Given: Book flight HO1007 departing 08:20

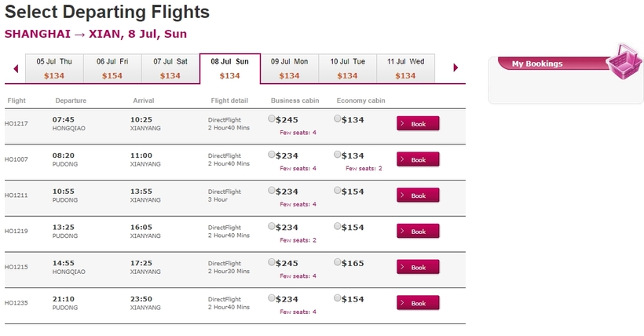Looking at the screenshot, I should [418, 159].
